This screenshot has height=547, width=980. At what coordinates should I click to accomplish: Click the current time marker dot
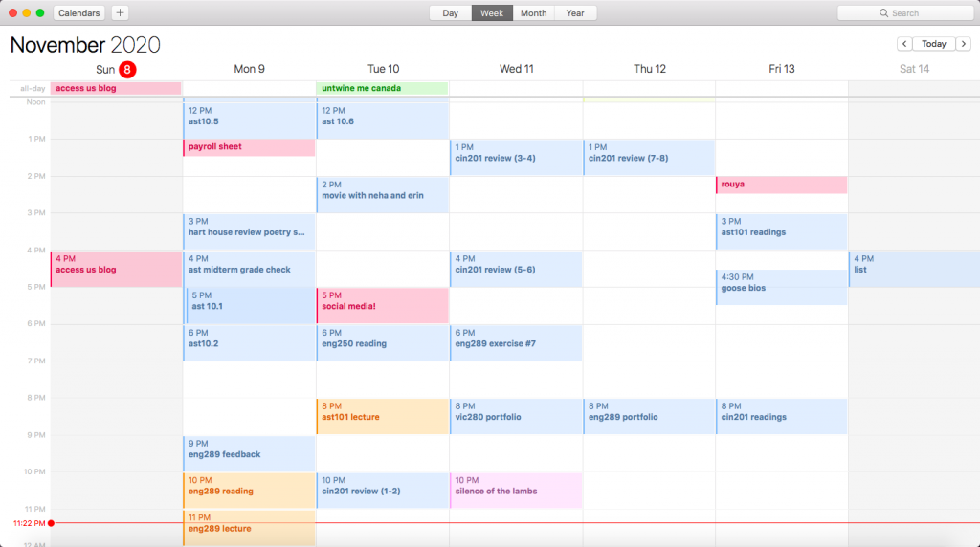51,523
